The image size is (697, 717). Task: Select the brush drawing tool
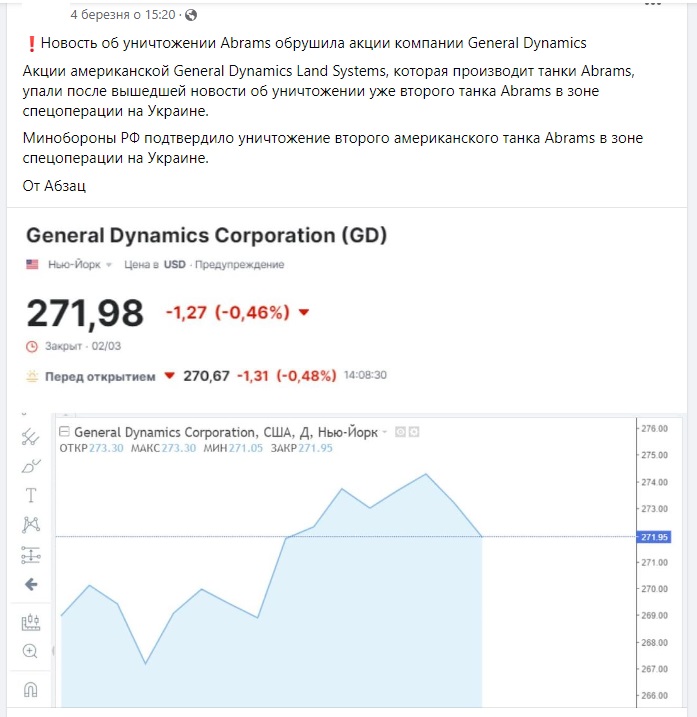[31, 466]
